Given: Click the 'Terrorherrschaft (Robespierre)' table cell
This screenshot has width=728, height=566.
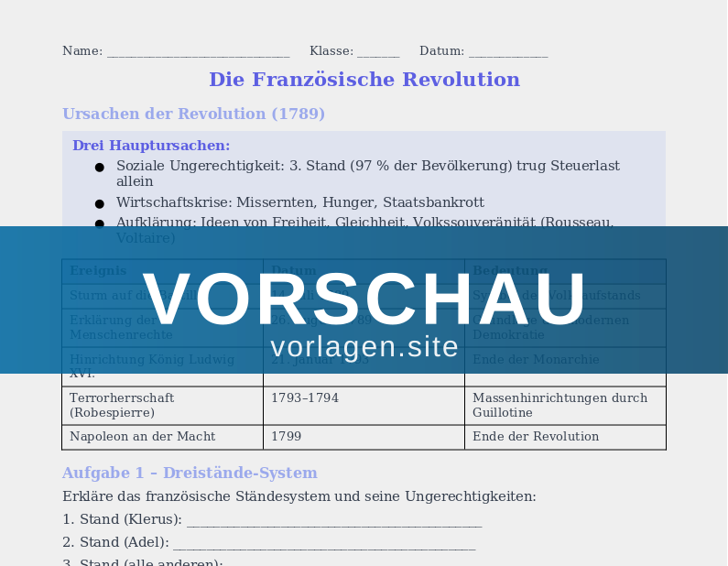Looking at the screenshot, I should point(162,406).
